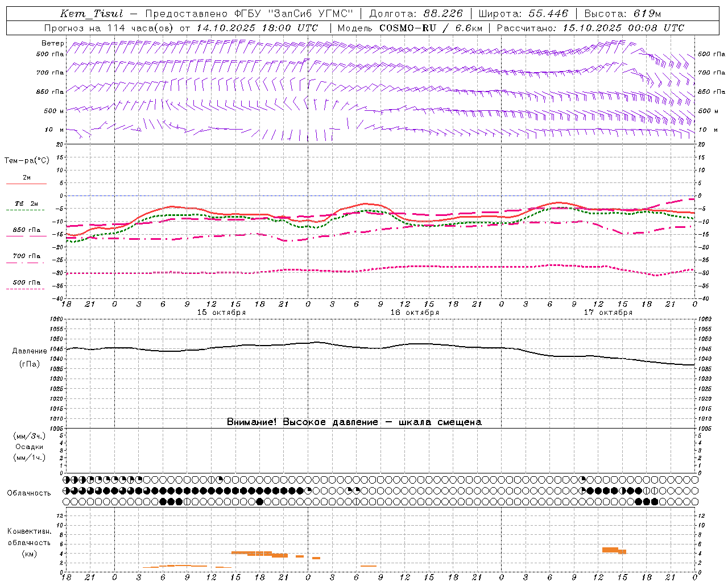Click the (км) unit label

30,554
